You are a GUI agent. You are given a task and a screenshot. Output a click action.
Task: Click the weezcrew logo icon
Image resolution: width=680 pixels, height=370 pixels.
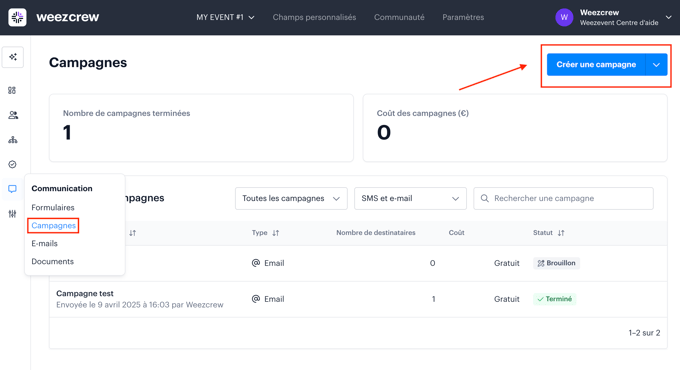(x=17, y=17)
